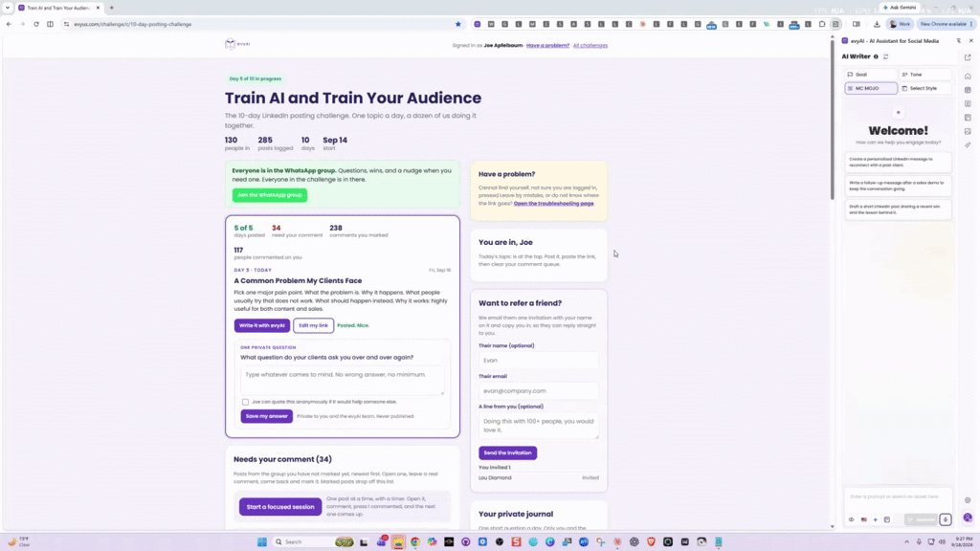Start a focused session button
The height and width of the screenshot is (551, 980).
pos(280,507)
